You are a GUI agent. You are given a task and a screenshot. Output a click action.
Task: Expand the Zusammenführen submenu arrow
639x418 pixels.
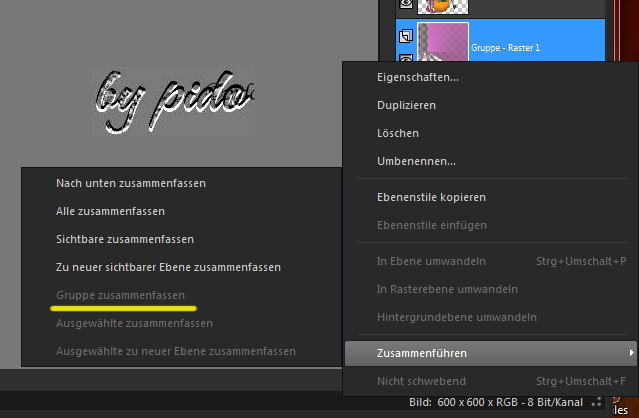(x=630, y=353)
